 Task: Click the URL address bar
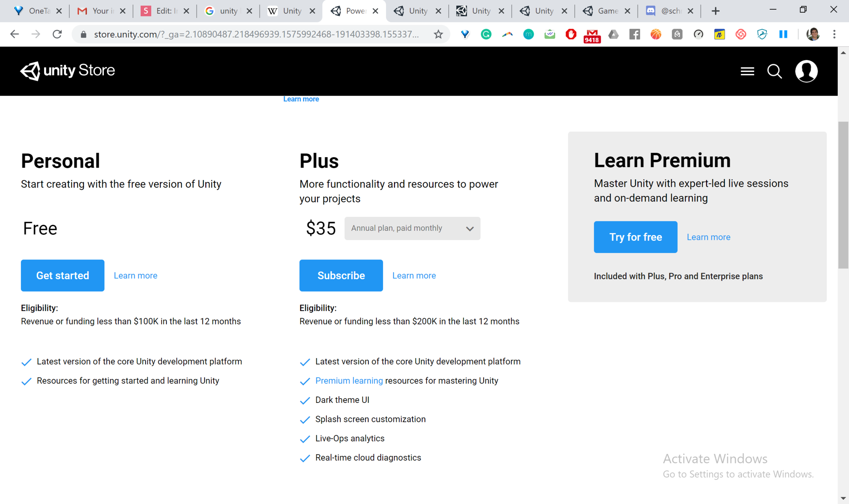pos(256,34)
